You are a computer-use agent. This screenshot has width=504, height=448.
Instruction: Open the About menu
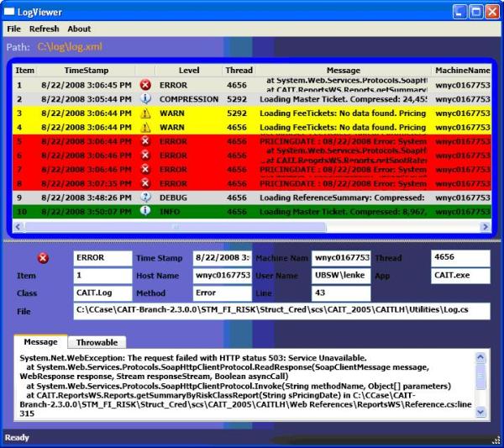coord(79,29)
